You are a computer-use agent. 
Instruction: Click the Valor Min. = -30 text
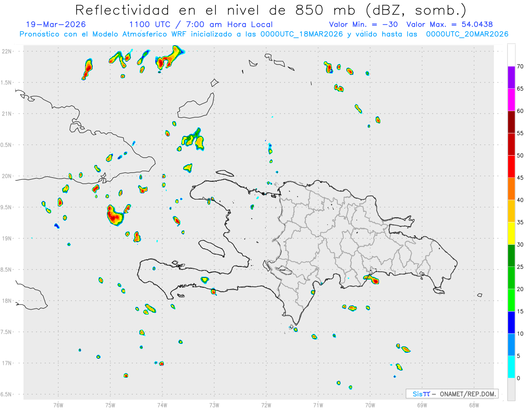pos(364,24)
